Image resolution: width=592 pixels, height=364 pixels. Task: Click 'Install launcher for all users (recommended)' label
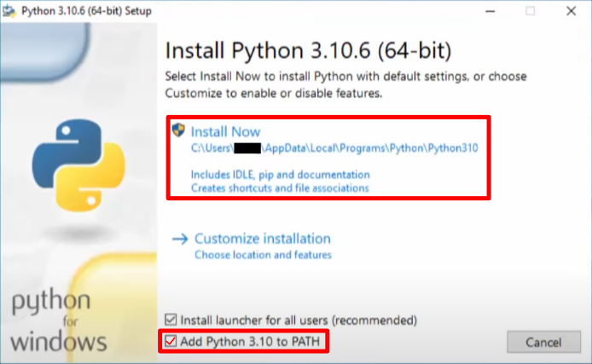click(299, 321)
